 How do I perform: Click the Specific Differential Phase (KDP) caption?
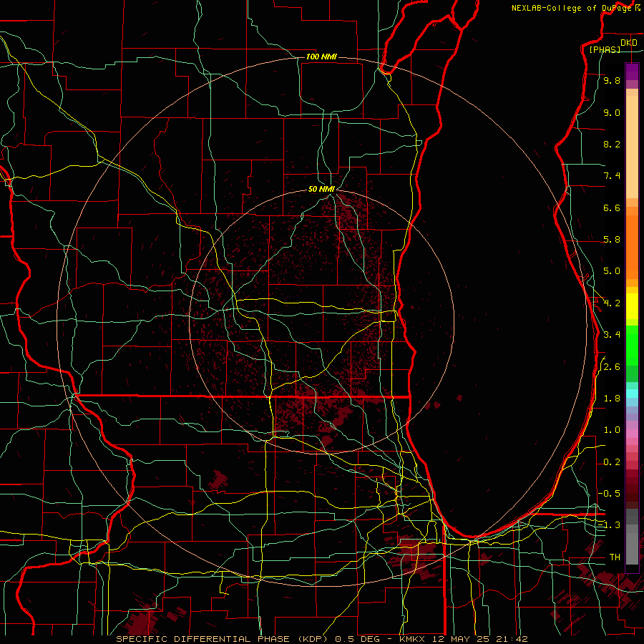224,639
